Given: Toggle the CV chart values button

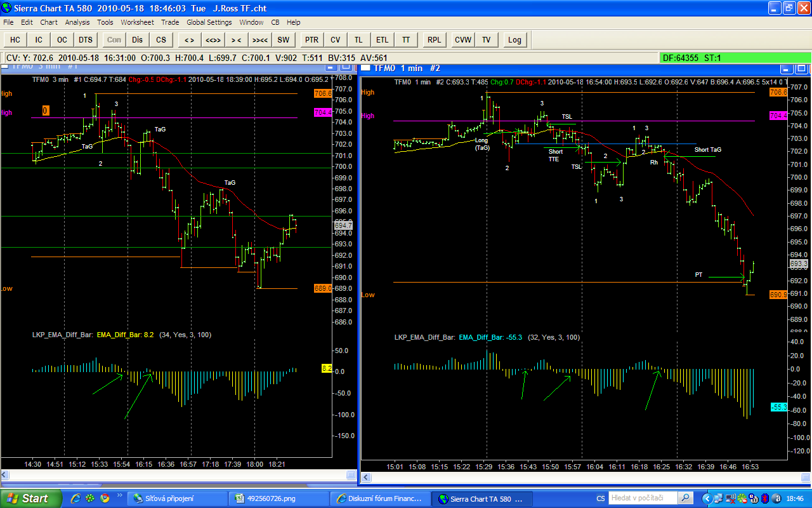Looking at the screenshot, I should tap(335, 40).
